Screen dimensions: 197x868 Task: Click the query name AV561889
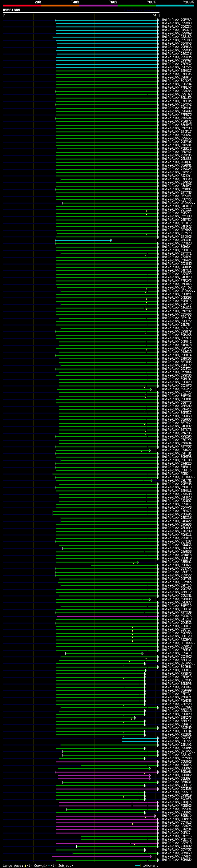pyautogui.click(x=11, y=10)
